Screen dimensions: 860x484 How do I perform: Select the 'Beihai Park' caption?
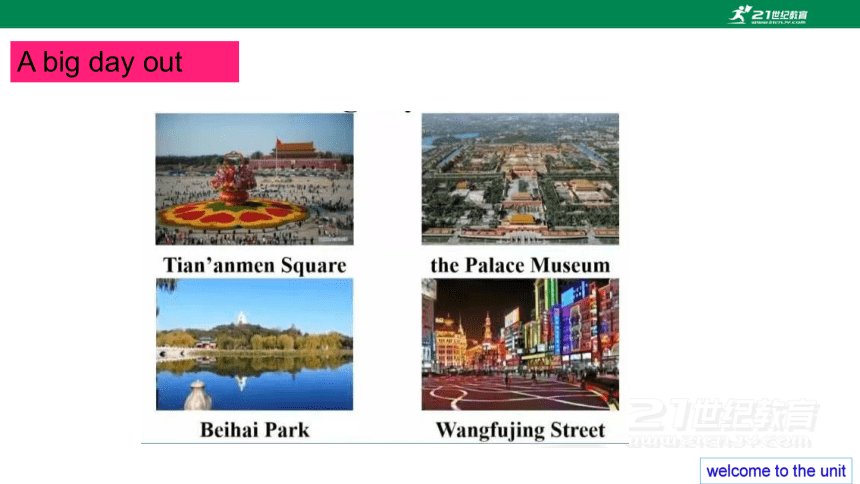254,430
